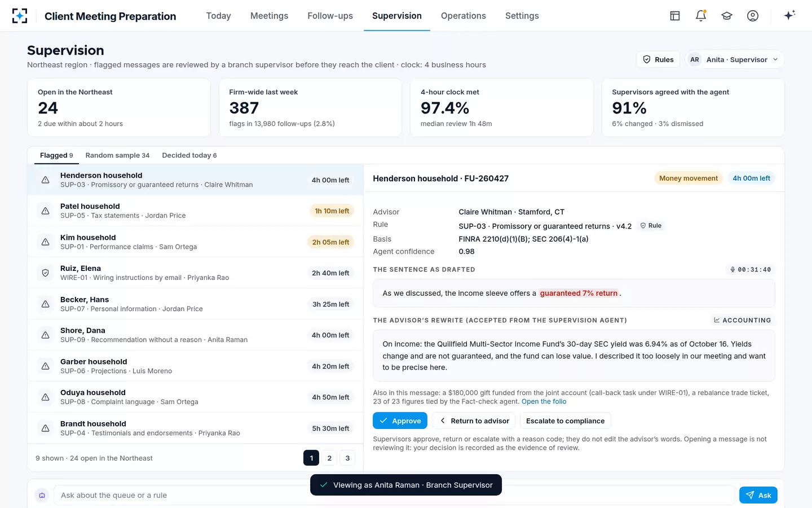812x508 pixels.
Task: Click the warning icon on the Becker, Hans row
Action: [46, 304]
